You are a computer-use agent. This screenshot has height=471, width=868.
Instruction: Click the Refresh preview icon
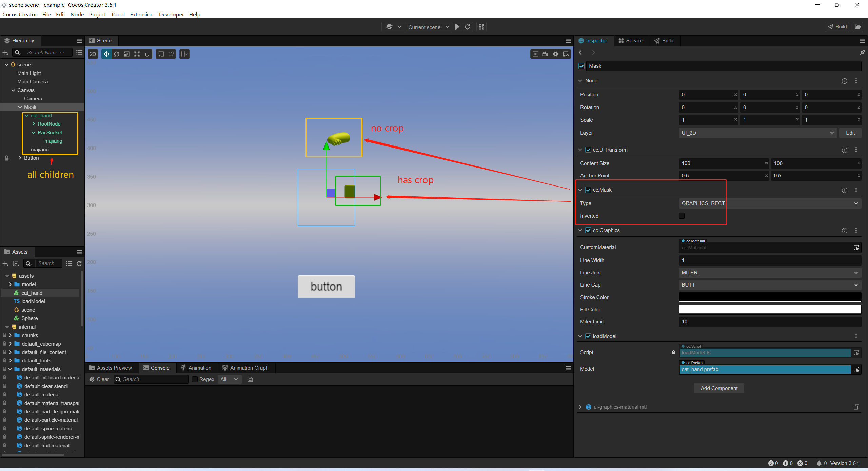tap(468, 27)
